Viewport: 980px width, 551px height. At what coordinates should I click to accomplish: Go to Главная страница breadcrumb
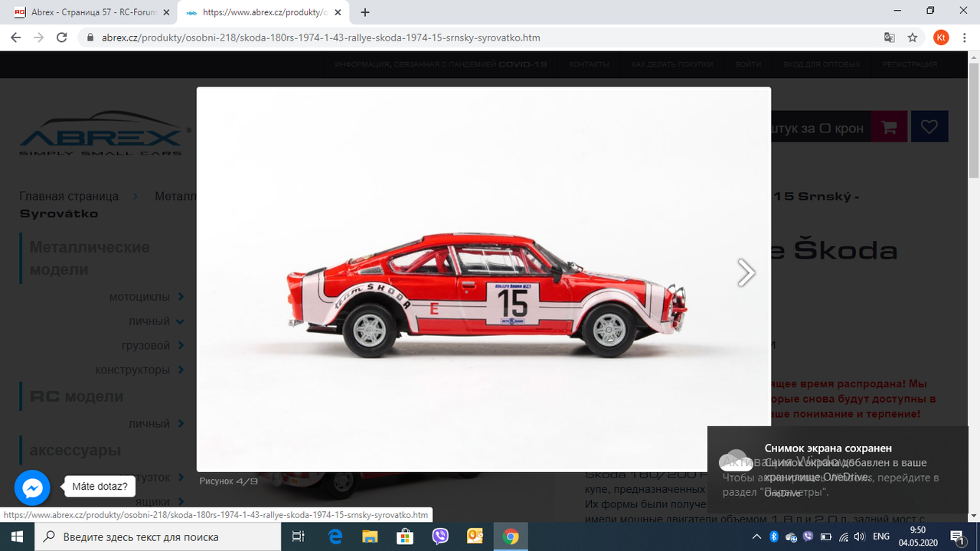coord(69,196)
